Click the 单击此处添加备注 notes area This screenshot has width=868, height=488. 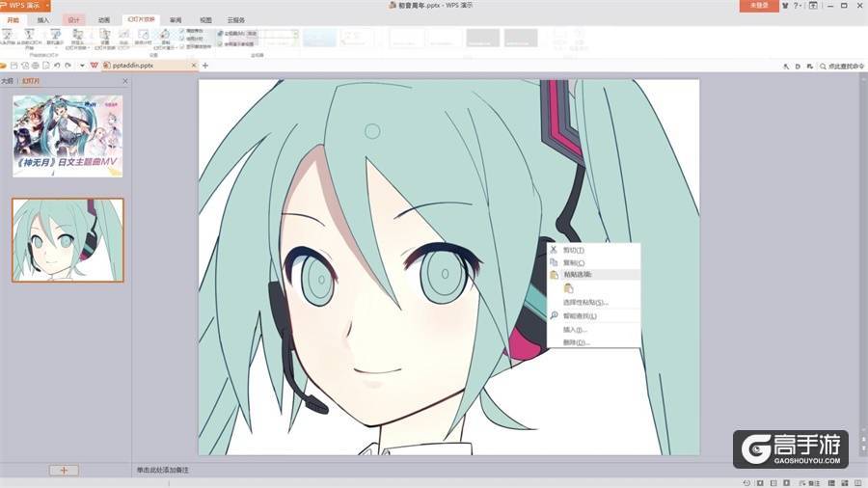coord(163,471)
